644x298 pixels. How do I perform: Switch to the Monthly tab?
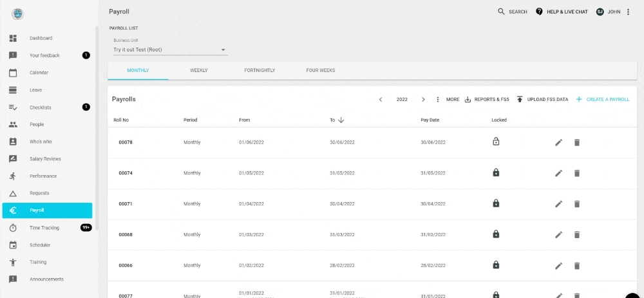coord(138,71)
